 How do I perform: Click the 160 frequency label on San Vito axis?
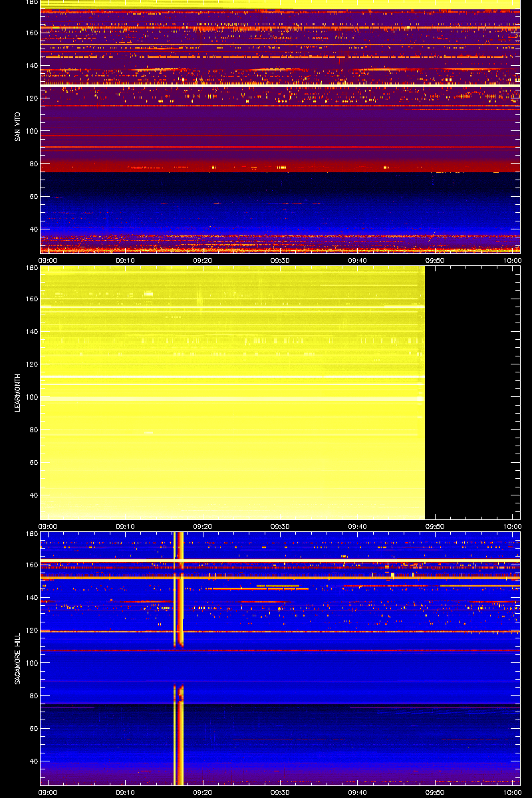(31, 33)
